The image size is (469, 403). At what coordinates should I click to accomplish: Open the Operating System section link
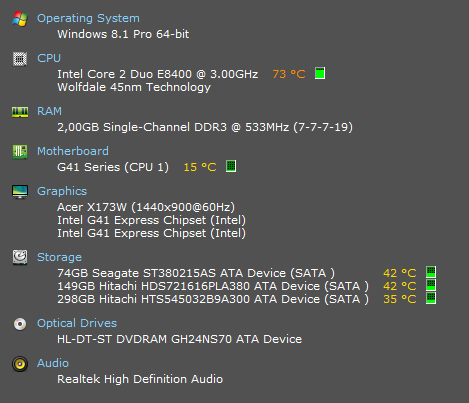(x=88, y=18)
